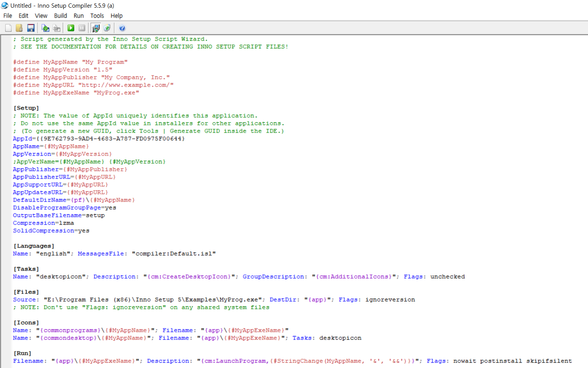Click the "NOTE: The value of AppId" comment
The height and width of the screenshot is (368, 588).
135,116
